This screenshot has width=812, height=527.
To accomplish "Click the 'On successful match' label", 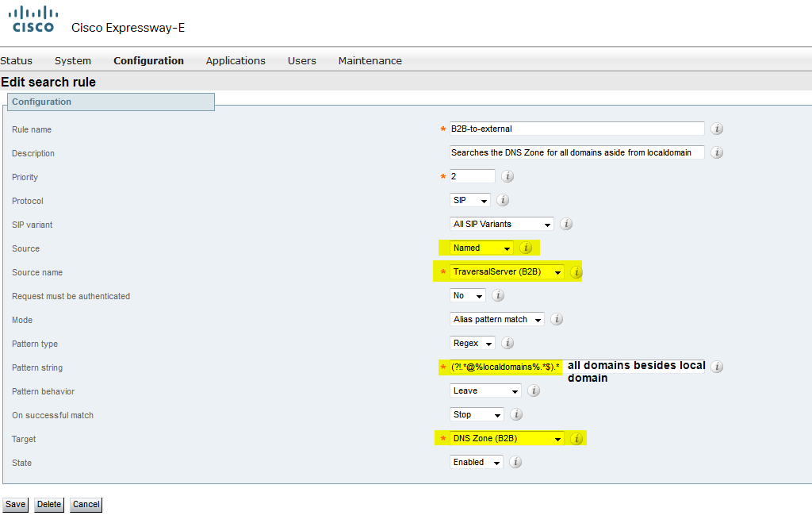I will pyautogui.click(x=53, y=415).
